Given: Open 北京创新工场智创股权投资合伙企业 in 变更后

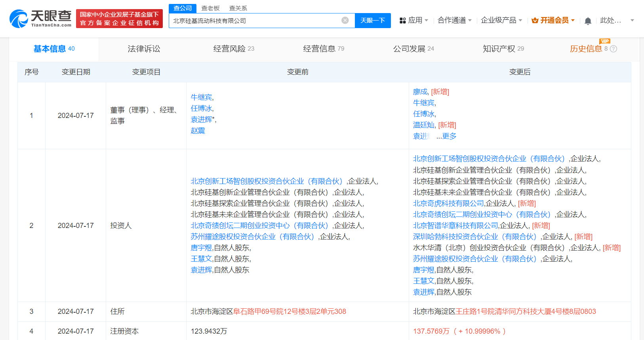Looking at the screenshot, I should coord(489,159).
